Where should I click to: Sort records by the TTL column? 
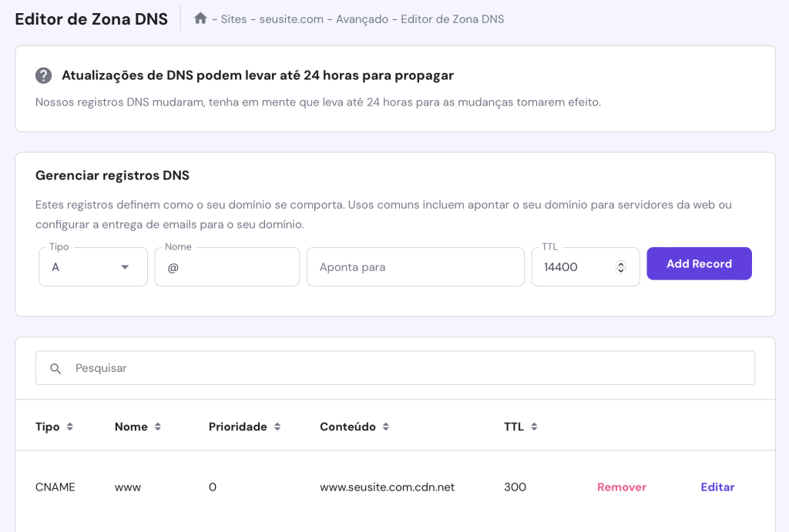coord(532,427)
